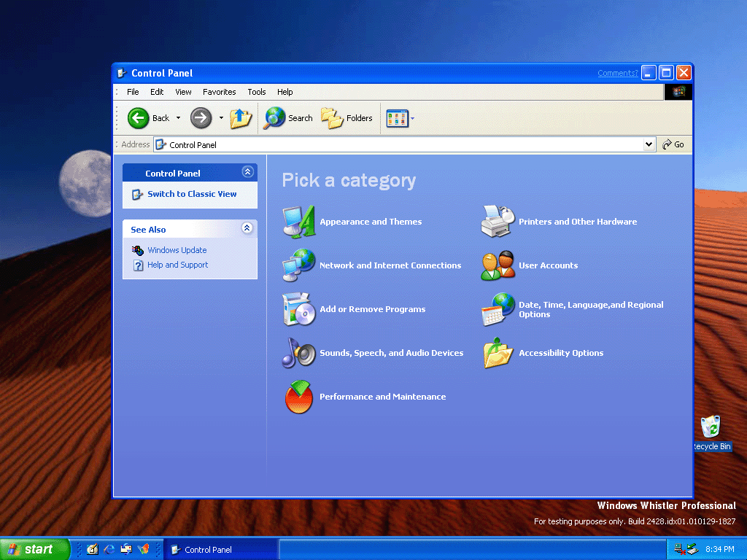Click the Accessibility Options text label
Viewport: 747px width, 560px height.
click(x=561, y=354)
